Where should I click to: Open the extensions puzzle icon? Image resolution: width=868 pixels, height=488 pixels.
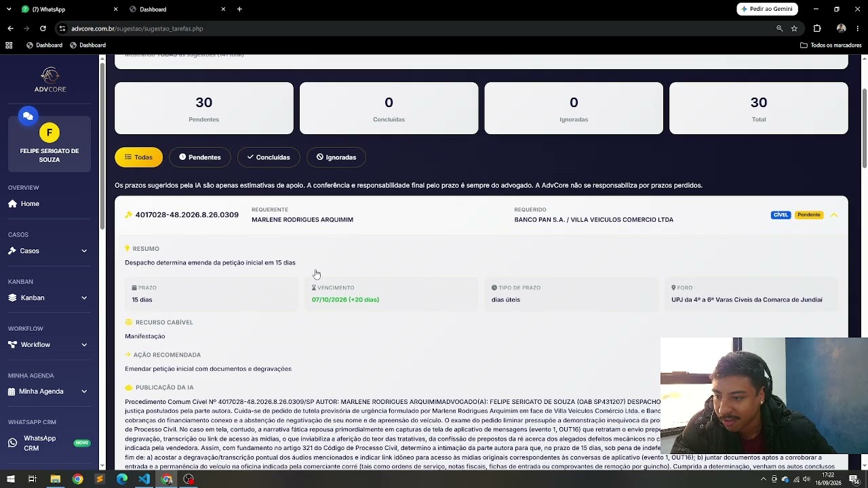(817, 28)
